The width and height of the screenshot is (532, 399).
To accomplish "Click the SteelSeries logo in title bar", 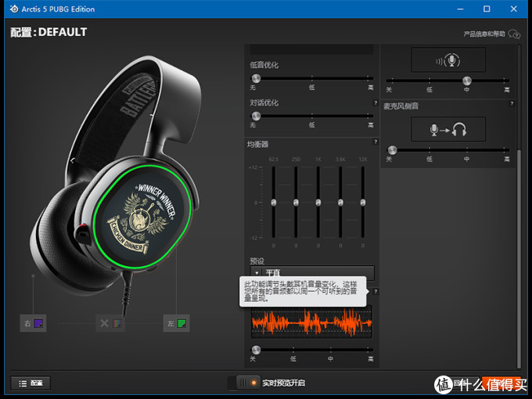I will point(14,9).
